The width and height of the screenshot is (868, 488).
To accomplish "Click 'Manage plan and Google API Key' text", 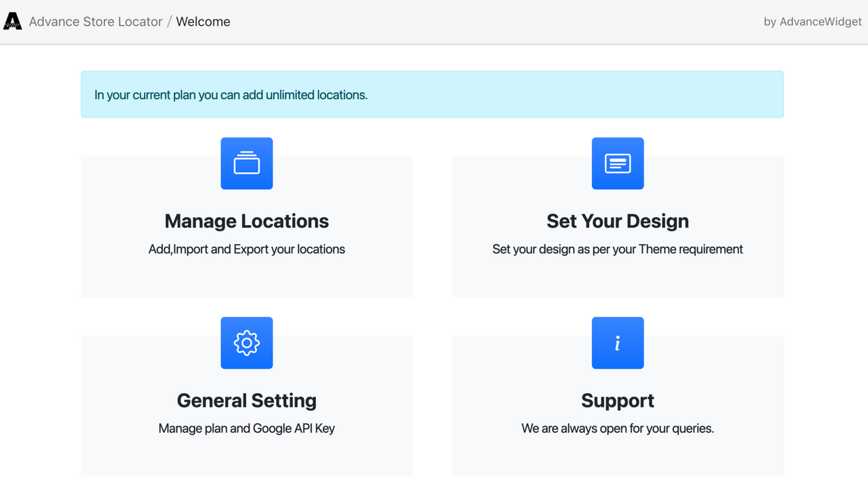I will [x=247, y=428].
